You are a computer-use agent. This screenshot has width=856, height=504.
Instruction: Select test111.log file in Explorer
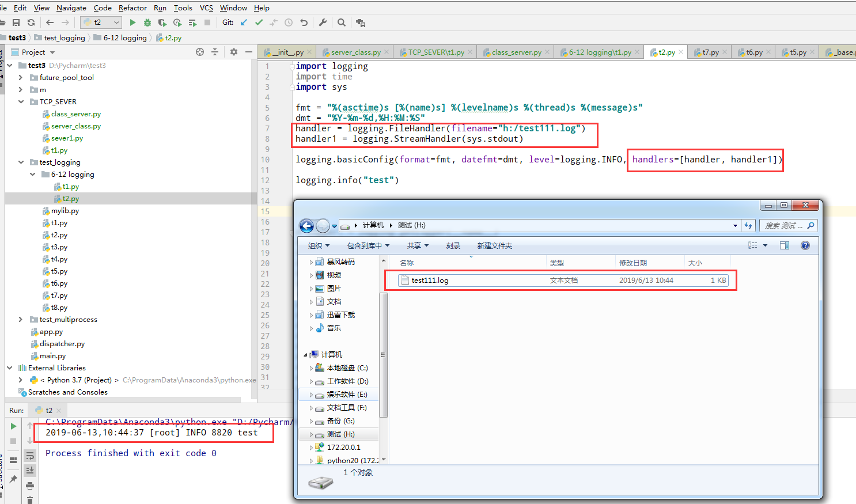[x=430, y=281]
